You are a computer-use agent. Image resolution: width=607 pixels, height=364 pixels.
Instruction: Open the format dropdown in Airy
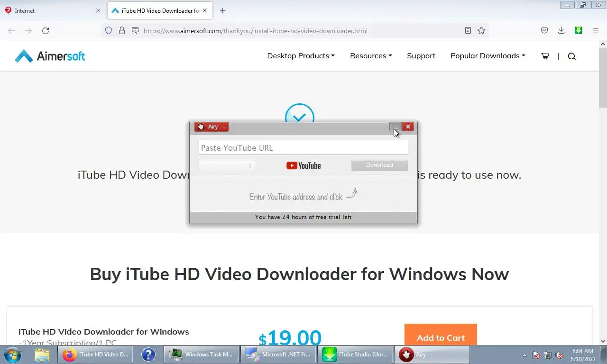(x=227, y=165)
